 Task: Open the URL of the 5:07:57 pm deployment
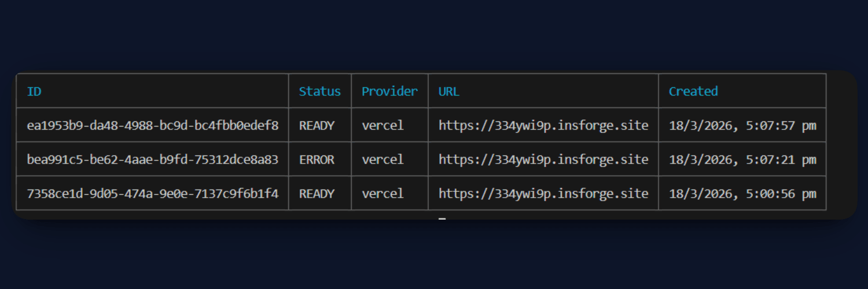click(x=543, y=125)
